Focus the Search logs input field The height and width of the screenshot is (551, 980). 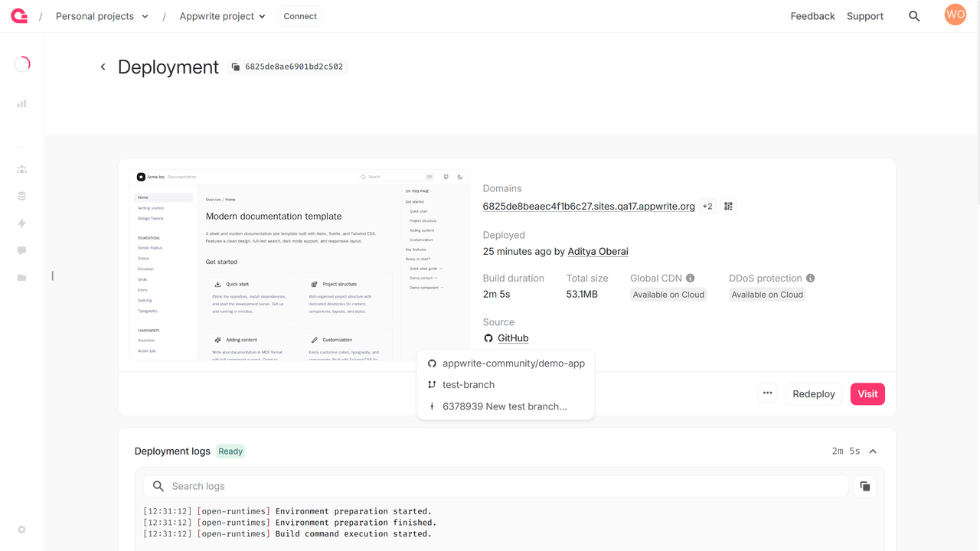495,486
